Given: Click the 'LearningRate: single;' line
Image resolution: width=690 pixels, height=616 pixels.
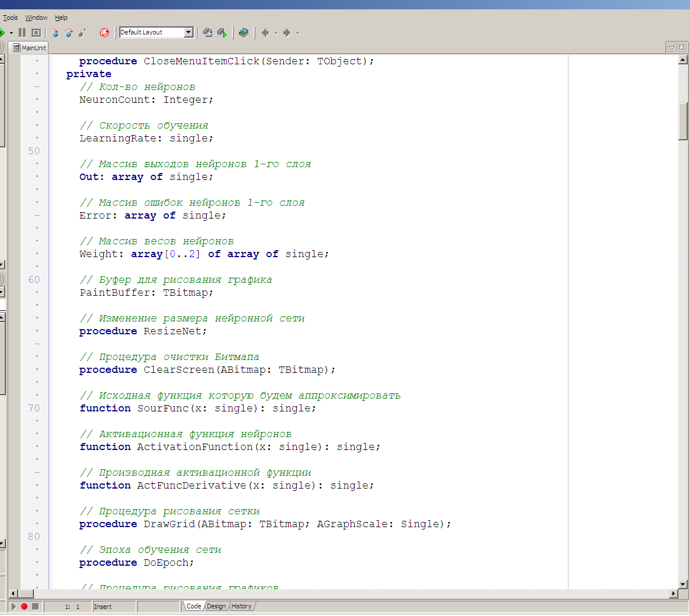Looking at the screenshot, I should 146,139.
